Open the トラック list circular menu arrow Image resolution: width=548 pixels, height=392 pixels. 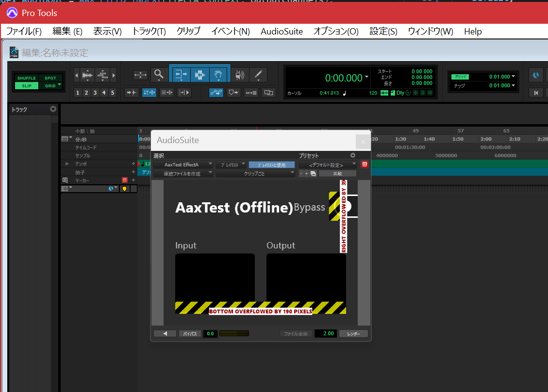(x=53, y=109)
